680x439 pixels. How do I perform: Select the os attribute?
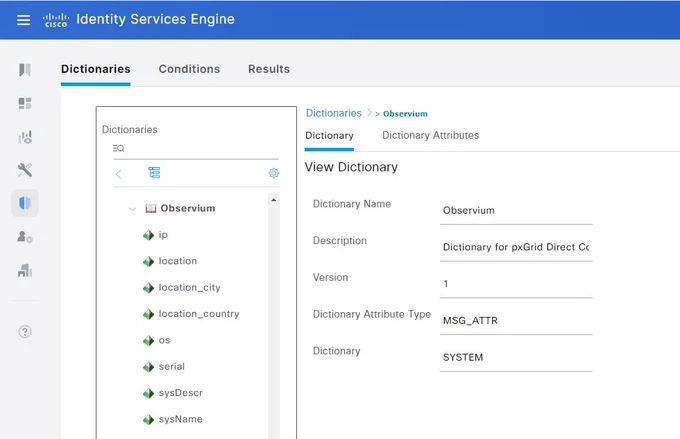click(x=164, y=341)
